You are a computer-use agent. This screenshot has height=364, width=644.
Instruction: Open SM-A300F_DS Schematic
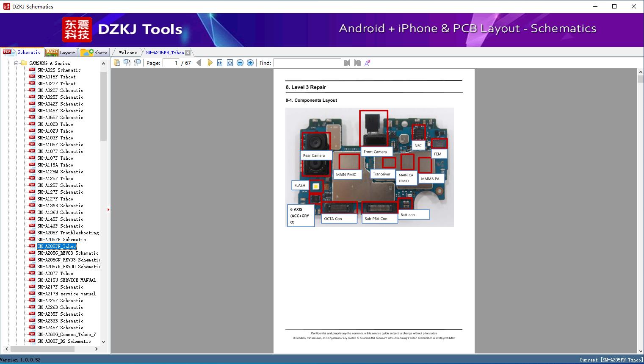pos(64,341)
